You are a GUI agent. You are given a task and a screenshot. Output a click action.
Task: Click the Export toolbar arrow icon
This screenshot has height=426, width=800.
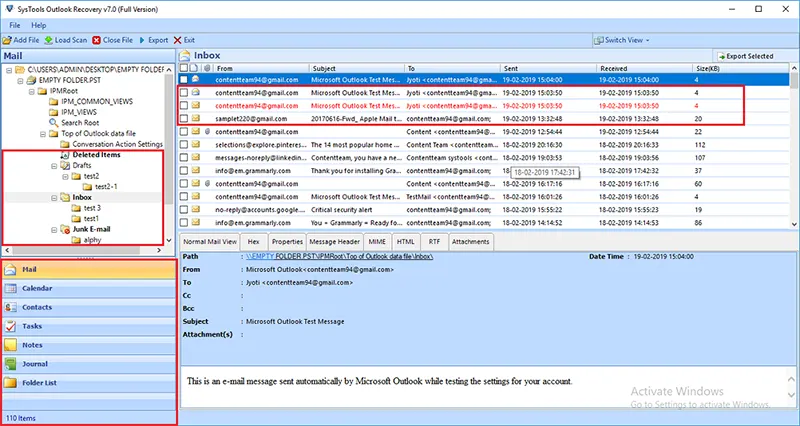pyautogui.click(x=142, y=40)
